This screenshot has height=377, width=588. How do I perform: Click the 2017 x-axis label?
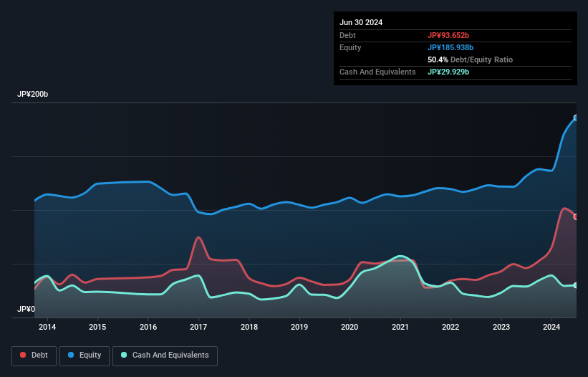198,327
